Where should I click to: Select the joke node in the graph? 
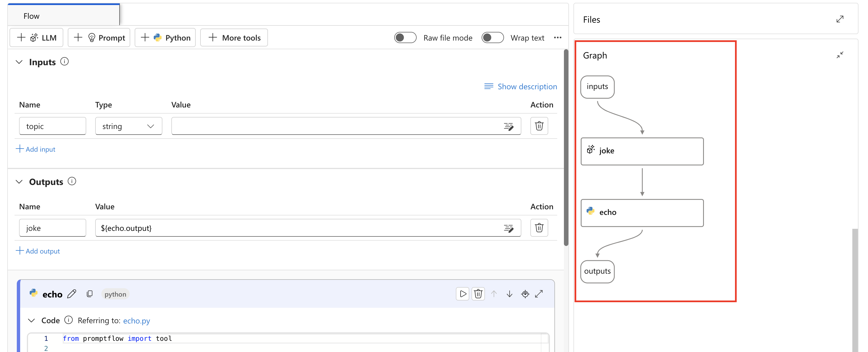[641, 151]
